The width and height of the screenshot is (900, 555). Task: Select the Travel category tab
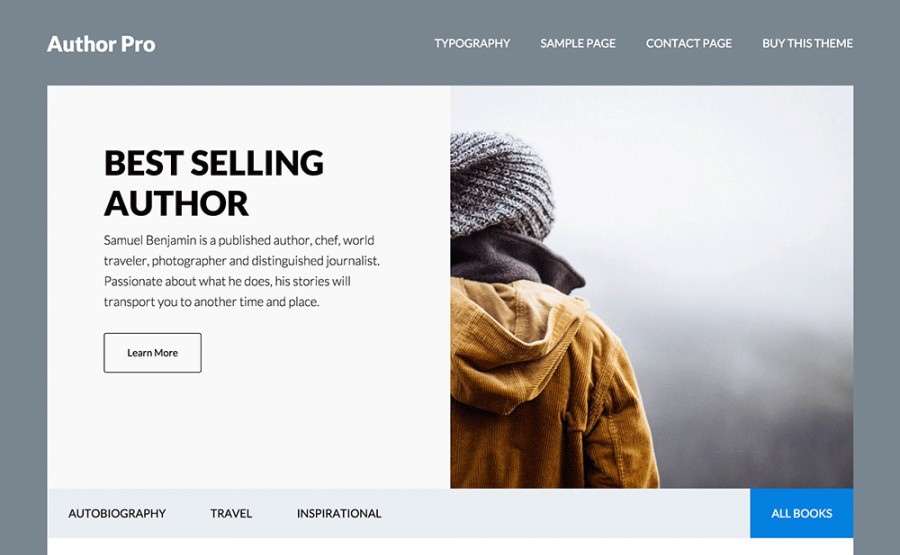pos(231,513)
